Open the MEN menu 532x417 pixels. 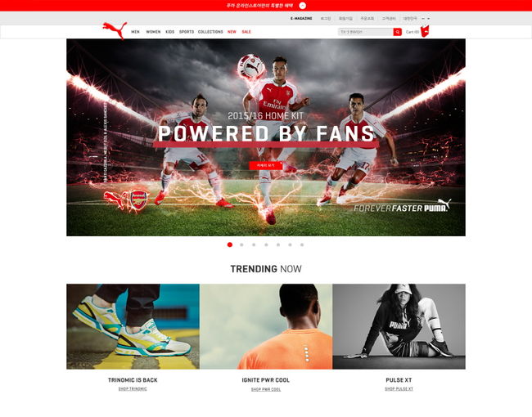click(135, 32)
